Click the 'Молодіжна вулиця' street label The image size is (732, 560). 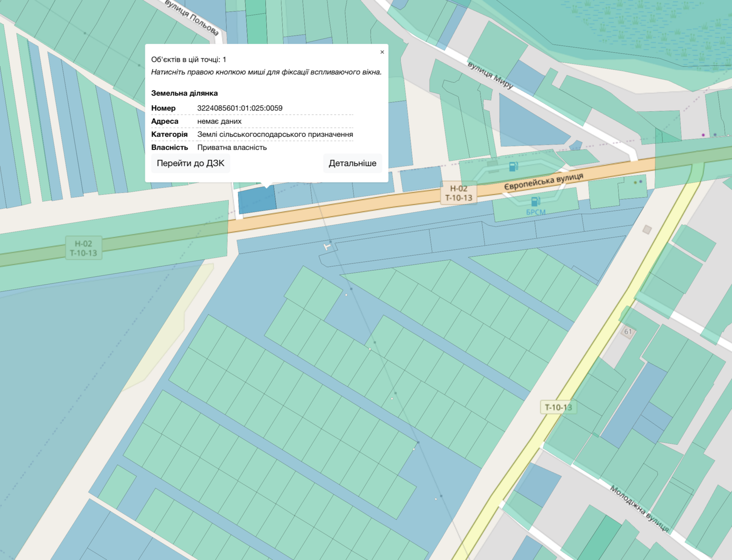click(x=640, y=508)
